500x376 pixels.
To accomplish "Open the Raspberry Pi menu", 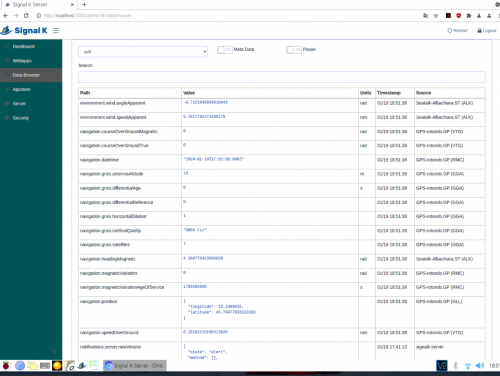I will 6,366.
